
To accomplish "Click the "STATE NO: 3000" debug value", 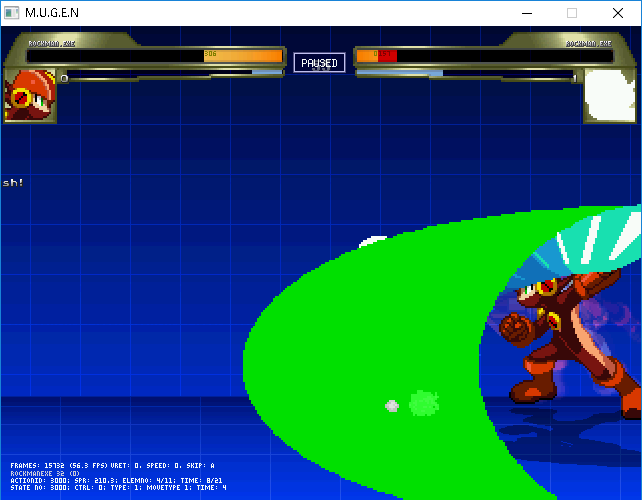I will click(x=40, y=488).
